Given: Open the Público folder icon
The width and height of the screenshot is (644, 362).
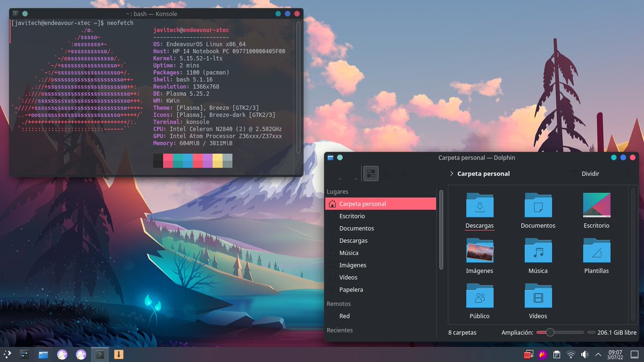Looking at the screenshot, I should (480, 295).
